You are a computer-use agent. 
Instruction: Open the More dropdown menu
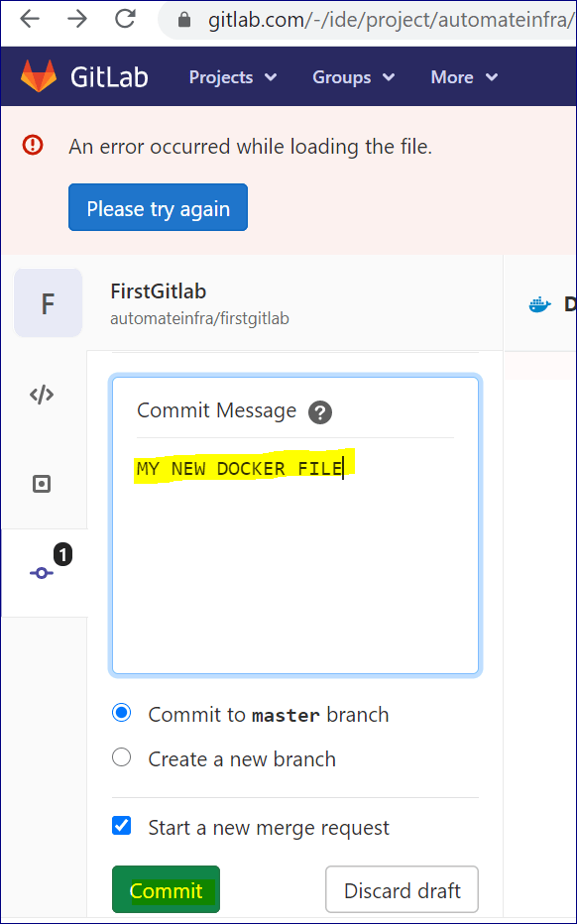pos(463,76)
